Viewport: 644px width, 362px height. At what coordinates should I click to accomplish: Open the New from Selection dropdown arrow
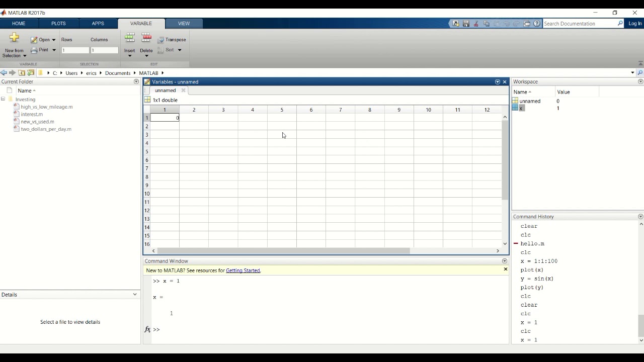pos(25,56)
